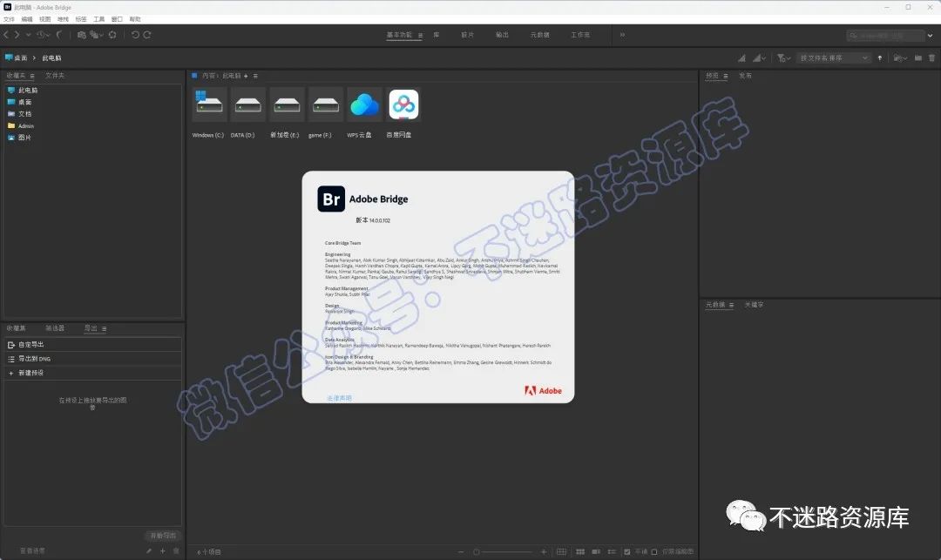
Task: Select the WPS云盘 cloud icon
Action: (363, 105)
